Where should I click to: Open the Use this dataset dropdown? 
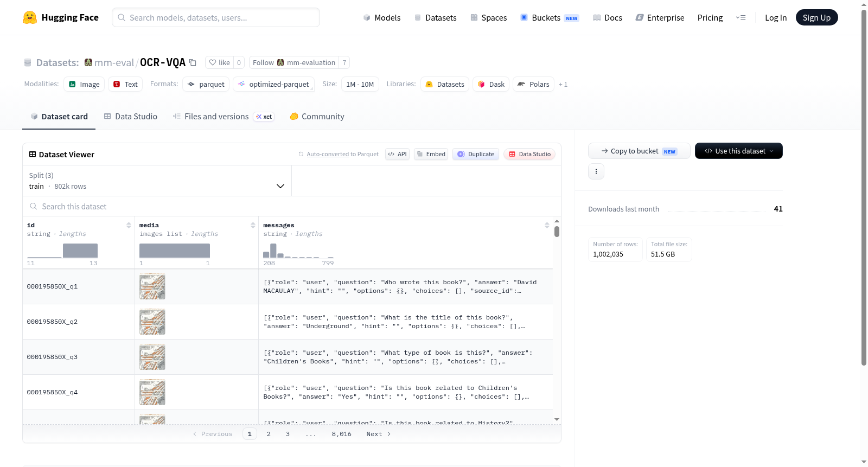click(x=739, y=151)
